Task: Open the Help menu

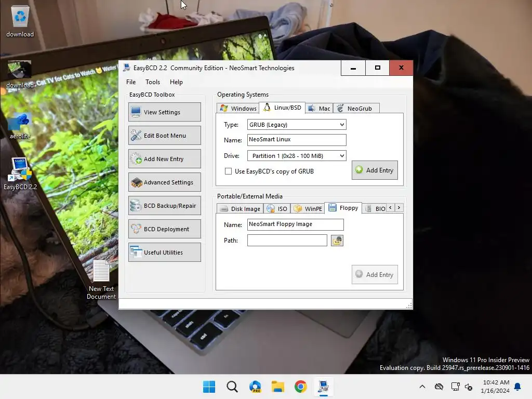Action: 176,82
